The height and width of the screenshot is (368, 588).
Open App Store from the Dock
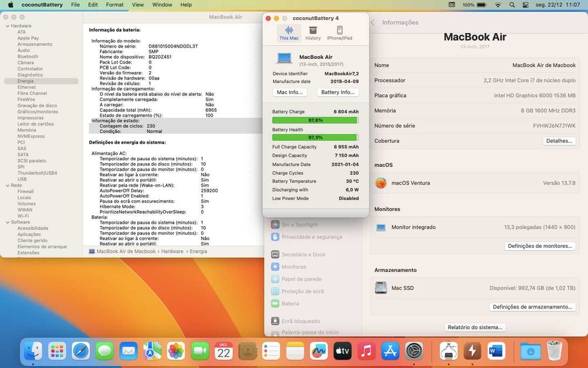pyautogui.click(x=390, y=351)
